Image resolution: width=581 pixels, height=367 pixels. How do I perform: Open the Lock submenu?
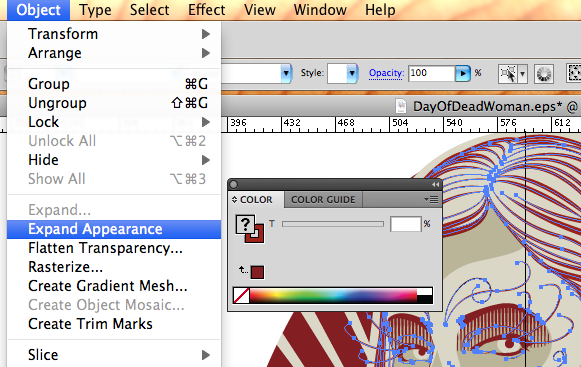114,122
